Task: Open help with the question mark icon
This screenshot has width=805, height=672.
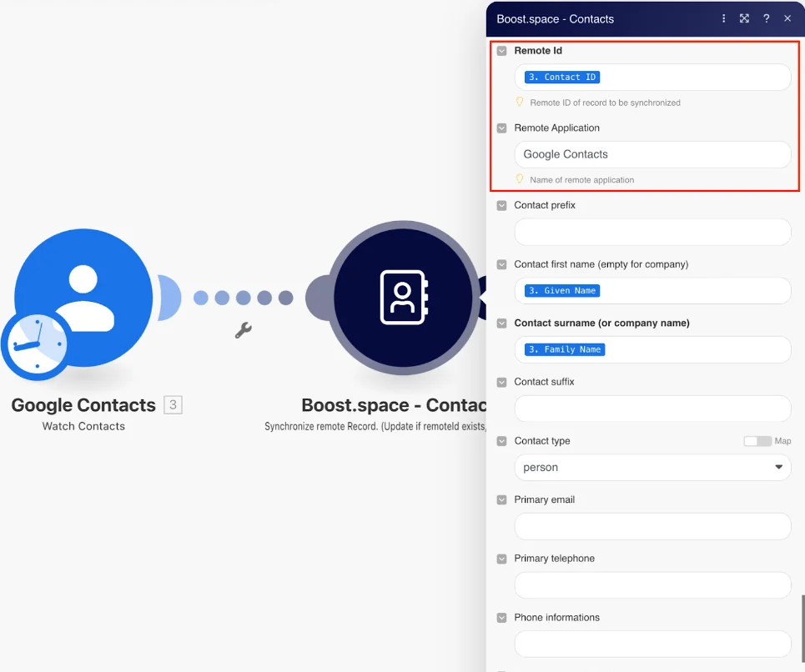Action: pos(766,18)
